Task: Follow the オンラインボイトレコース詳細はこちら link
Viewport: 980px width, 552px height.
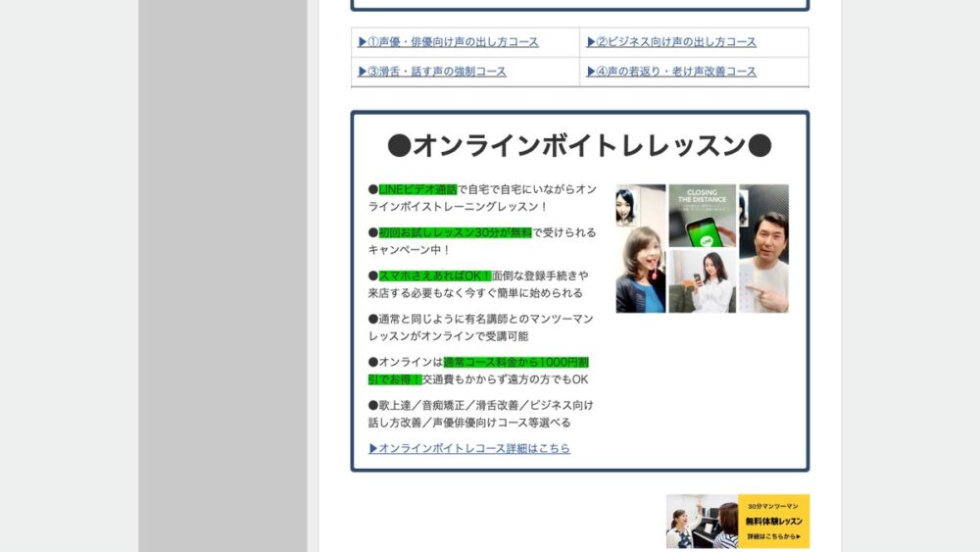Action: 468,448
